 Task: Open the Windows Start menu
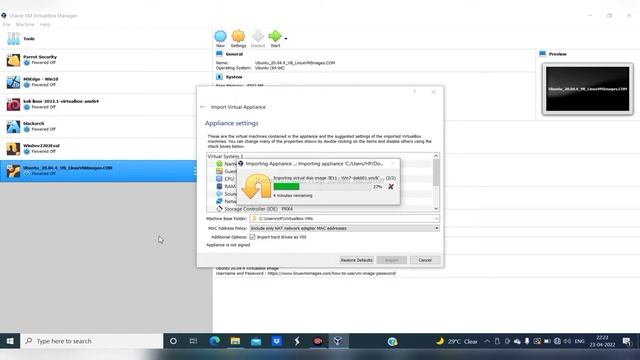[10, 341]
